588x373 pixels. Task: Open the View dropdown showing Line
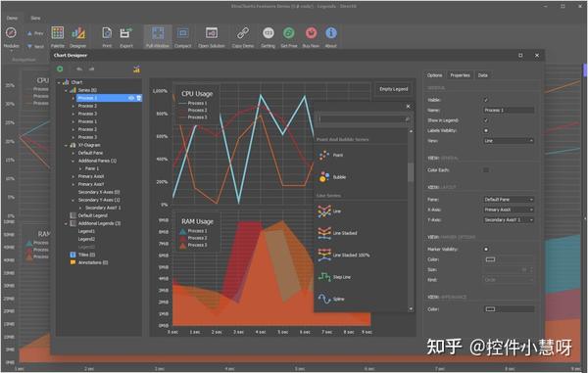[x=508, y=141]
